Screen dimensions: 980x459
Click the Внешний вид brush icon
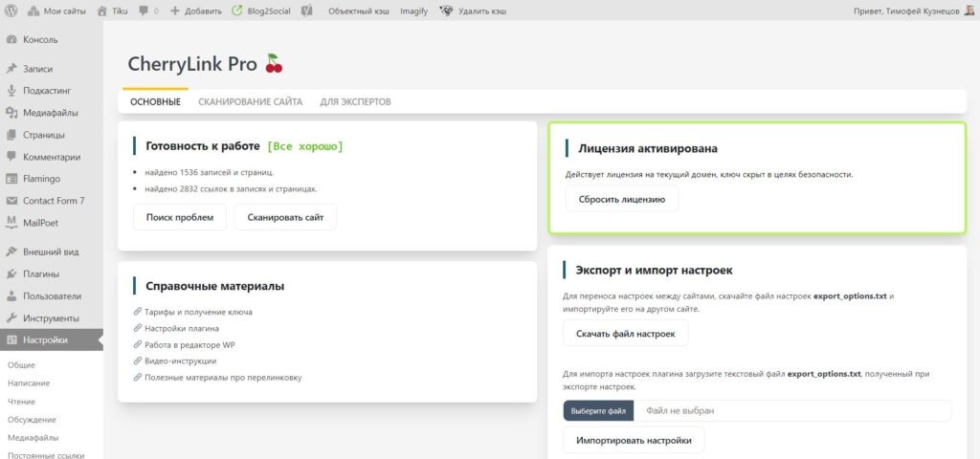pyautogui.click(x=11, y=251)
